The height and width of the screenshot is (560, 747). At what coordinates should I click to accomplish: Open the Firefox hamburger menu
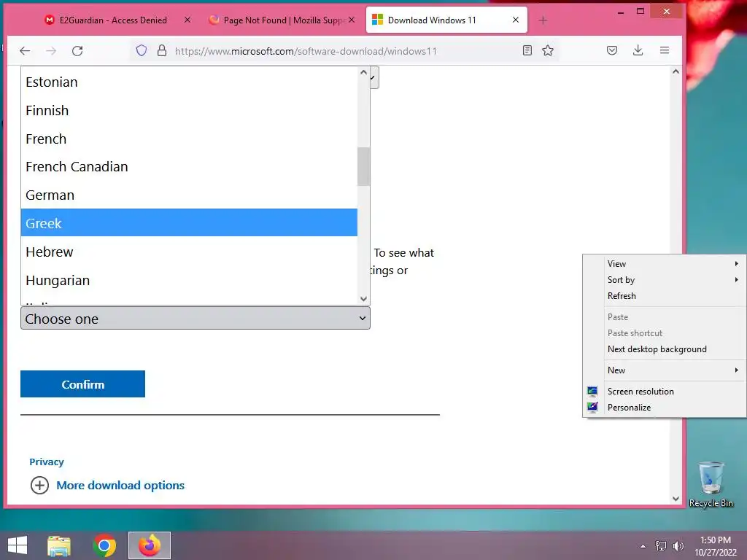tap(665, 50)
